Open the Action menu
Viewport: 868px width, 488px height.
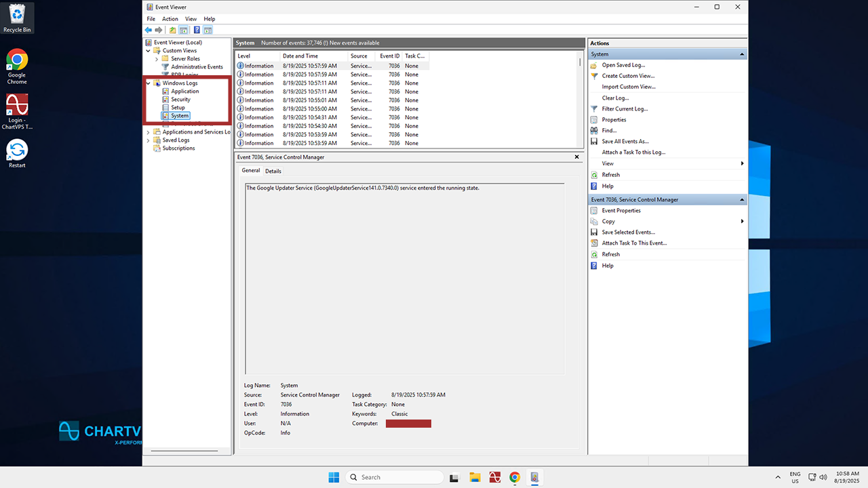pos(170,19)
